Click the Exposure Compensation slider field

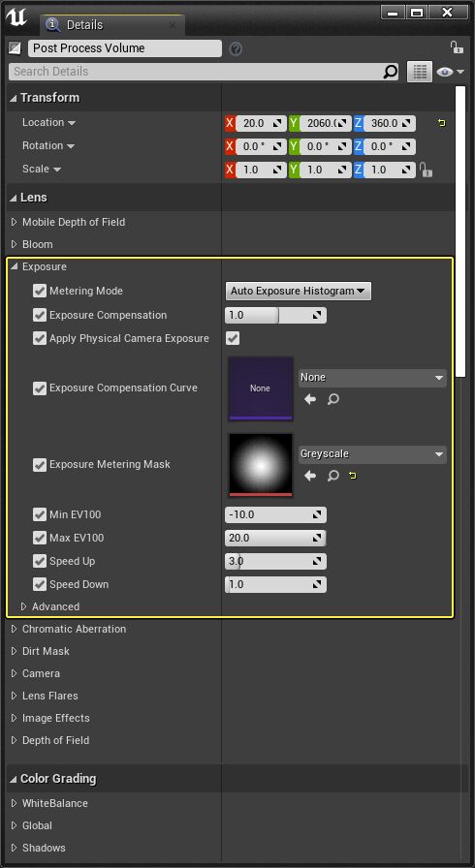click(x=275, y=316)
